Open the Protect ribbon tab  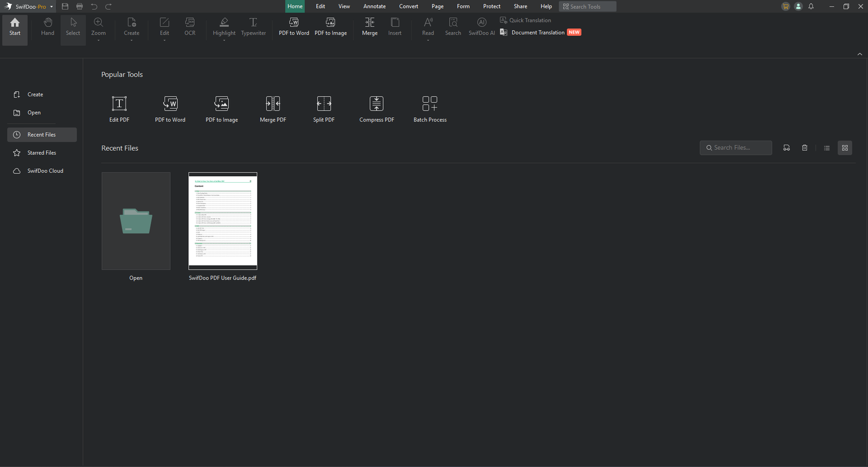click(492, 7)
